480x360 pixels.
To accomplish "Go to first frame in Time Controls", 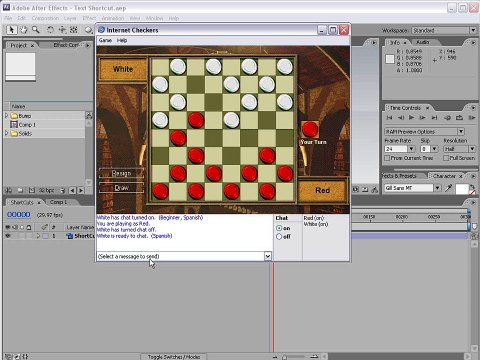I will (389, 118).
